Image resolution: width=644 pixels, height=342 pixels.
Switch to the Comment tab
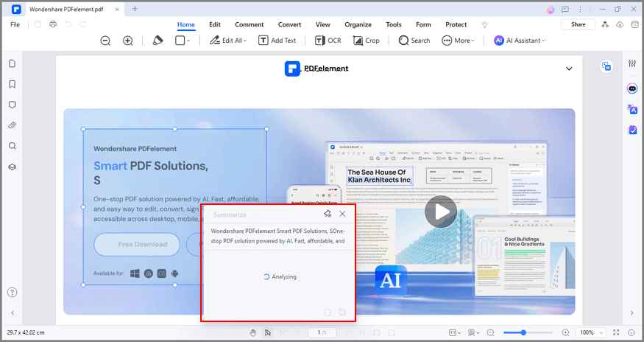250,24
